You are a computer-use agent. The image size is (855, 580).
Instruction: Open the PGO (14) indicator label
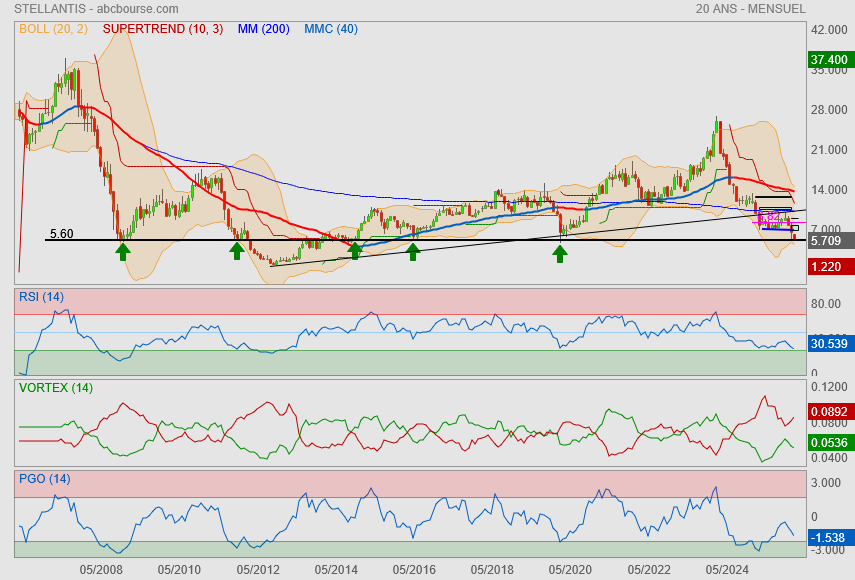pyautogui.click(x=44, y=478)
